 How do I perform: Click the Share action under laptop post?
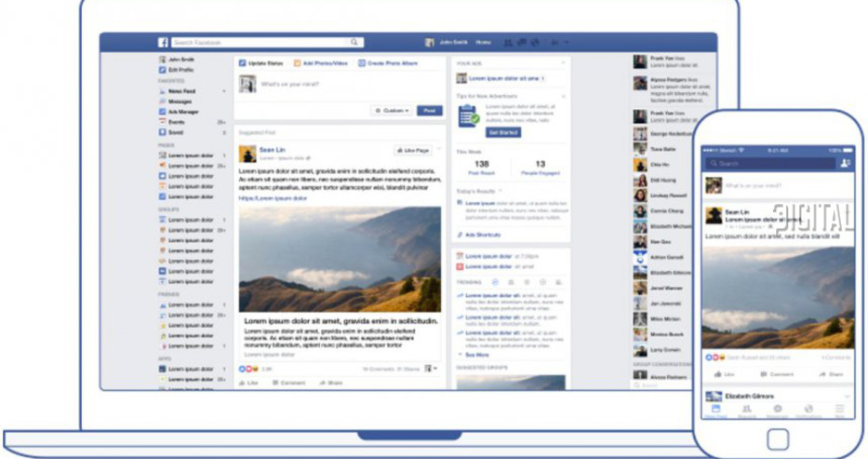tap(331, 383)
